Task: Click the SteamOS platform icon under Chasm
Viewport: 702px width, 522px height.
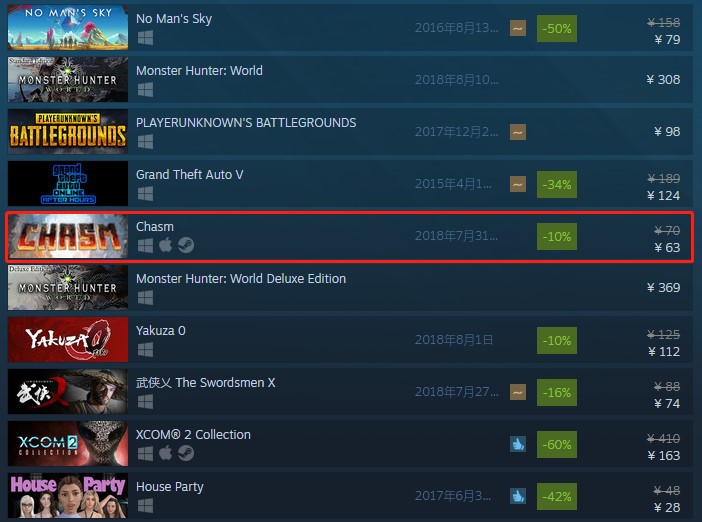Action: pos(186,245)
